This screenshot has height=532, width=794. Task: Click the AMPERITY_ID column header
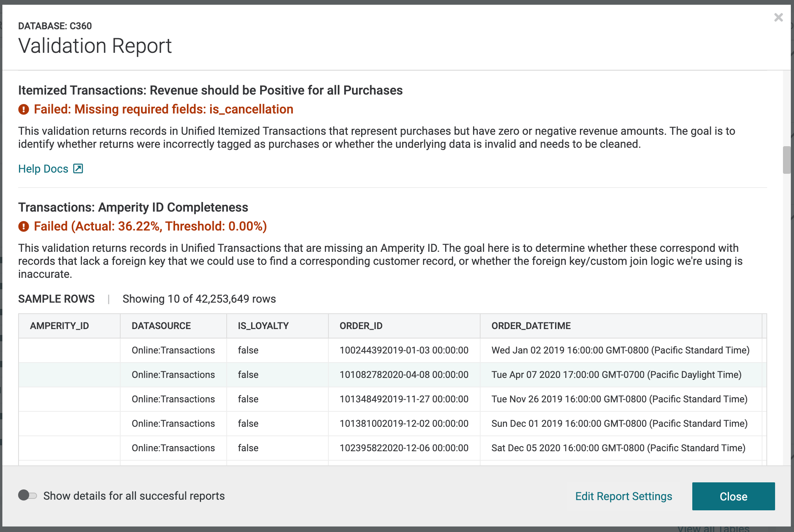coord(69,326)
